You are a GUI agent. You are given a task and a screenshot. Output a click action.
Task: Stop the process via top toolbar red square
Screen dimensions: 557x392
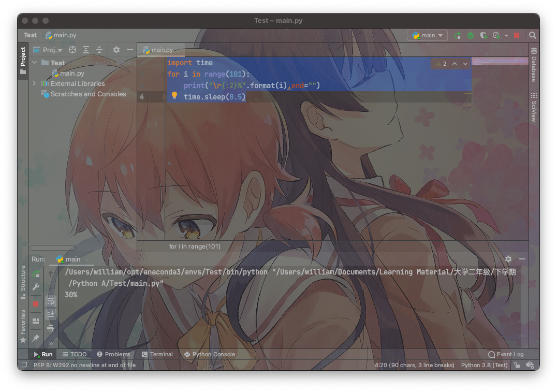517,35
